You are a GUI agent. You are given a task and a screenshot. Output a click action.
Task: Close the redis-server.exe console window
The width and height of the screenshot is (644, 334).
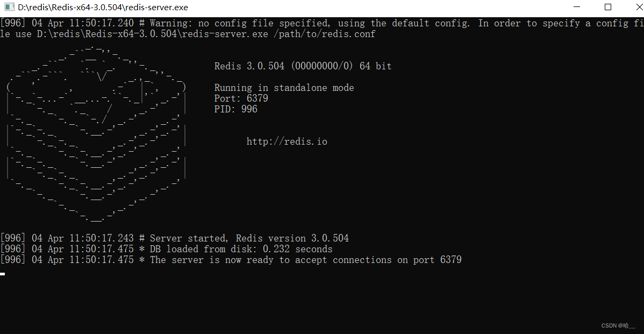639,7
